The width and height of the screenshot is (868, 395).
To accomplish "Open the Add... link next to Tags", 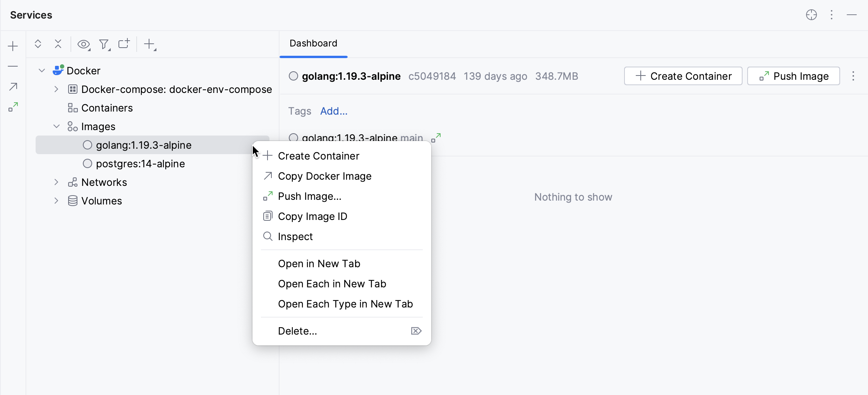I will coord(333,111).
